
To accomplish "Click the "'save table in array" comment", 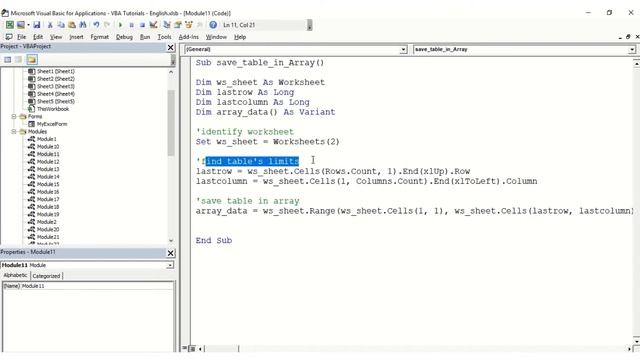I will tap(248, 201).
